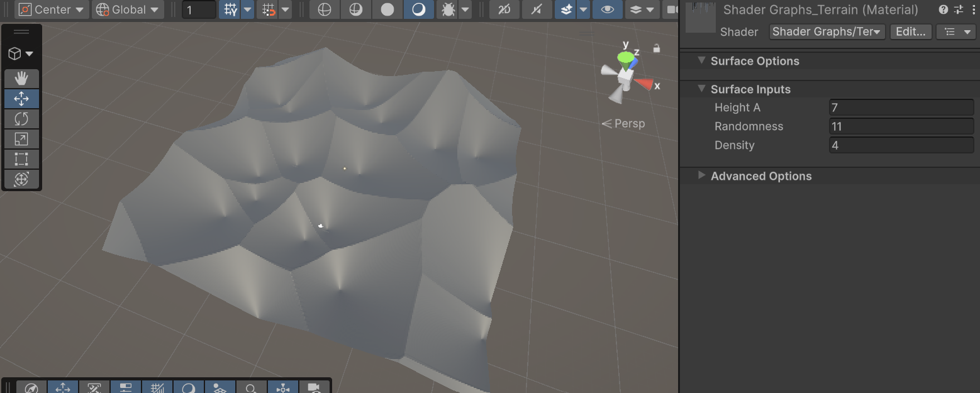Click the grid snap value field
The image size is (980, 393).
[199, 9]
